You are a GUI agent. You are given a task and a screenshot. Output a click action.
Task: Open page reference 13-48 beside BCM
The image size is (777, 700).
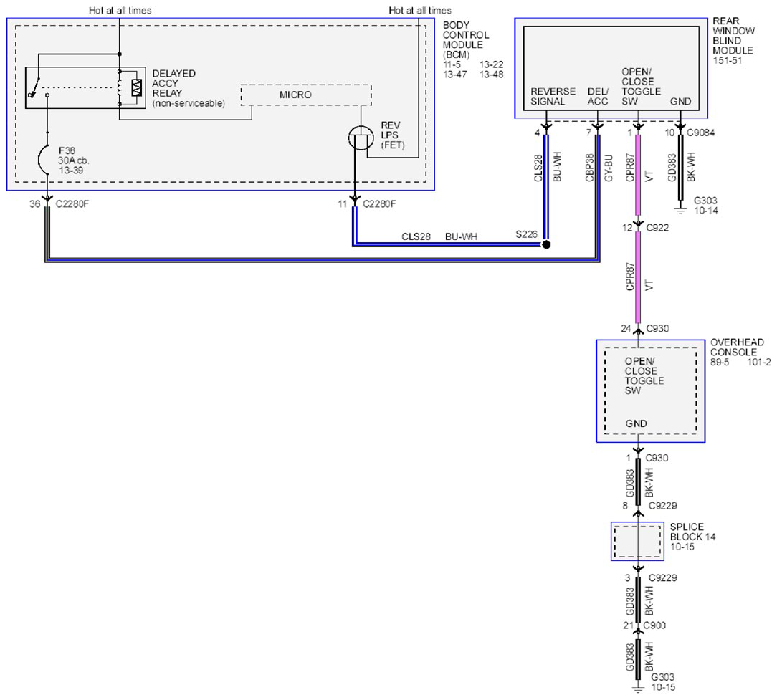tap(491, 75)
